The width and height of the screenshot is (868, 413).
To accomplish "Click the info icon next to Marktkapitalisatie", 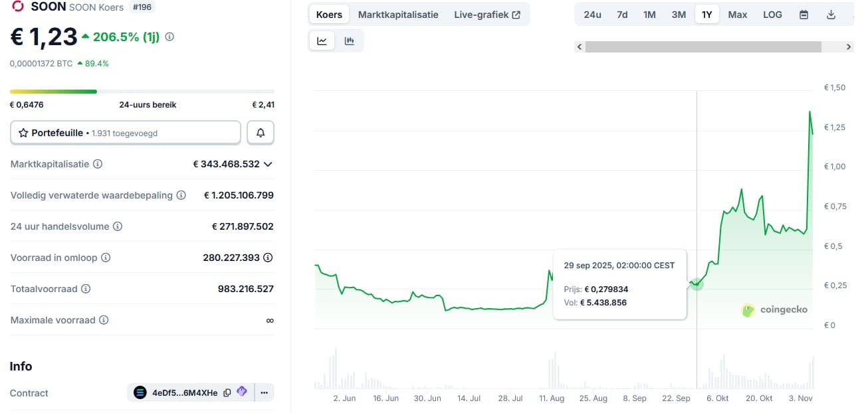I will pyautogui.click(x=98, y=164).
